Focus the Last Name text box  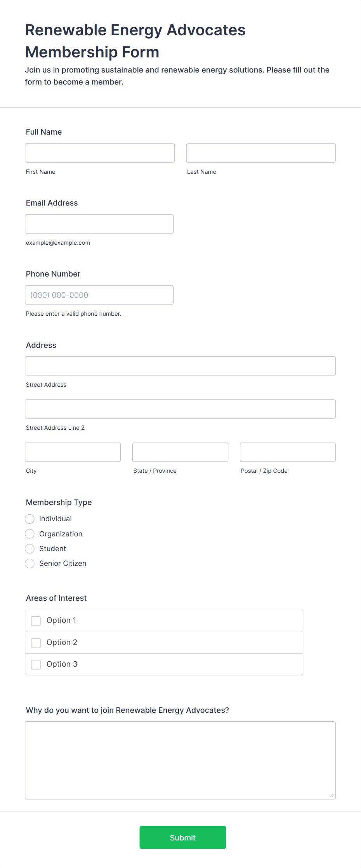pyautogui.click(x=261, y=153)
